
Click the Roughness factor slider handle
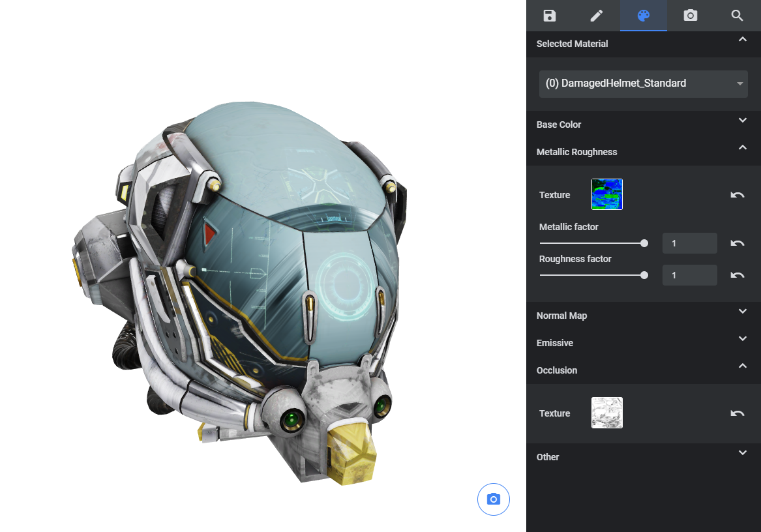click(644, 274)
